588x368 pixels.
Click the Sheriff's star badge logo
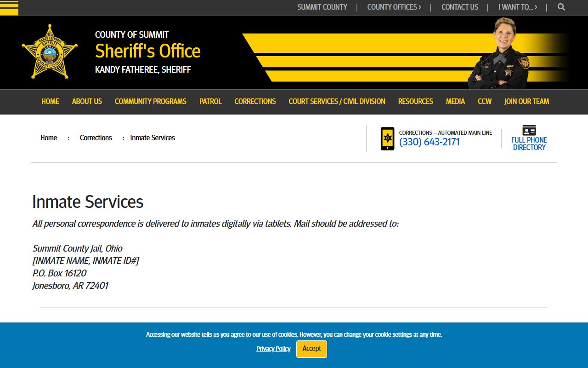click(50, 52)
